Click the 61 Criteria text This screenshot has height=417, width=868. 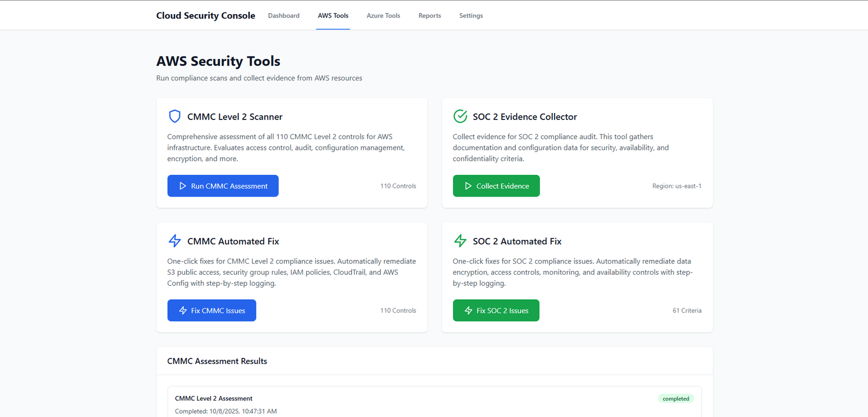coord(687,311)
